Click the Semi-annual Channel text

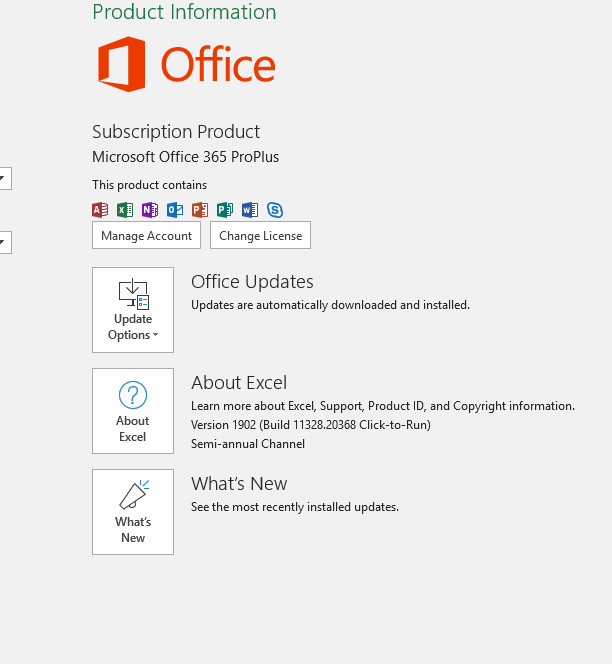pos(248,444)
